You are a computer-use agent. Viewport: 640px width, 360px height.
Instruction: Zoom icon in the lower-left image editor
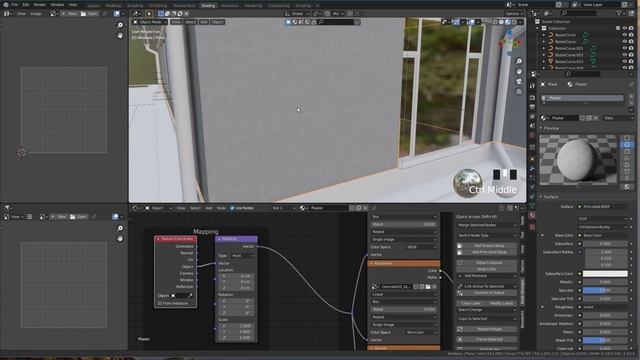click(120, 228)
